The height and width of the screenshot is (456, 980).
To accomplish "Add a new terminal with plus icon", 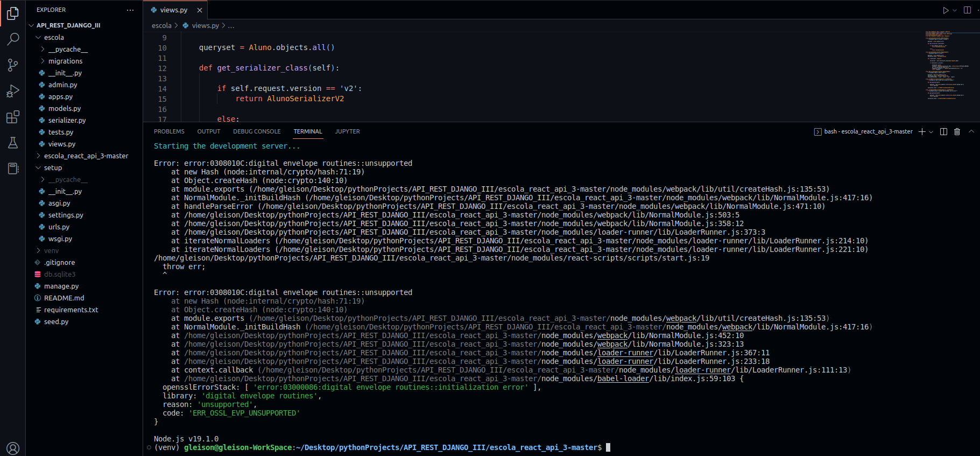I will click(922, 131).
